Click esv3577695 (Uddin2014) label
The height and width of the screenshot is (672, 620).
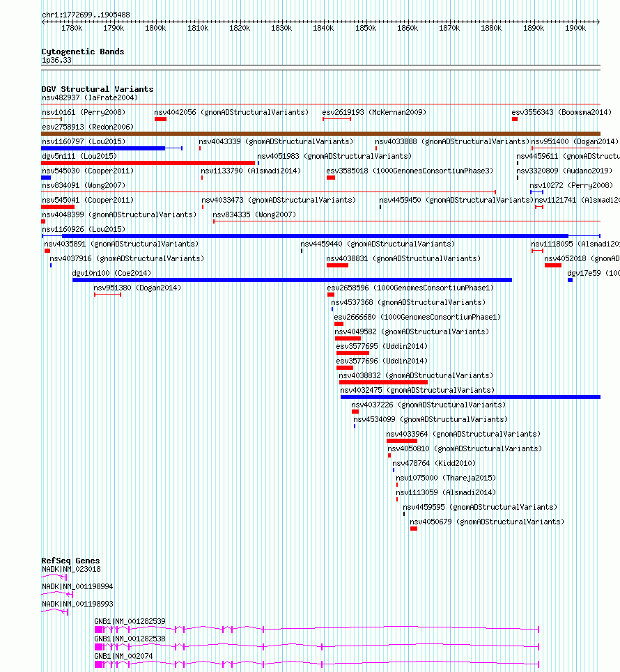(382, 346)
